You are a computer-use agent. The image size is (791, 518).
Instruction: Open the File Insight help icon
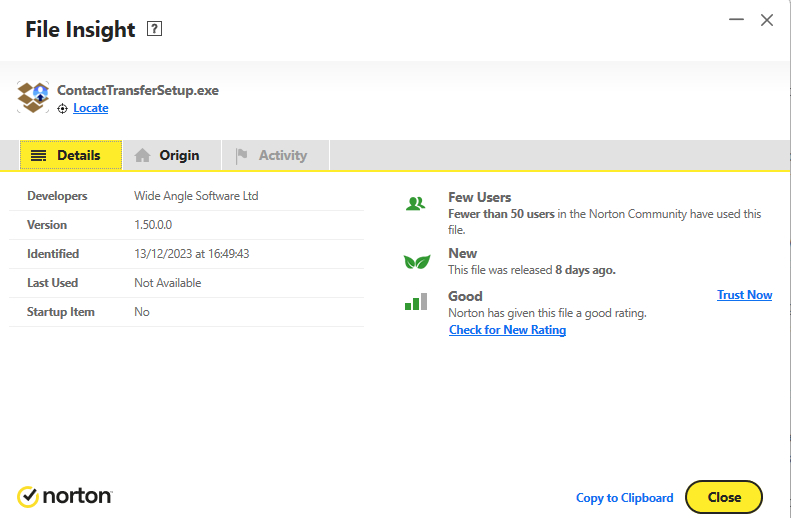coord(154,29)
